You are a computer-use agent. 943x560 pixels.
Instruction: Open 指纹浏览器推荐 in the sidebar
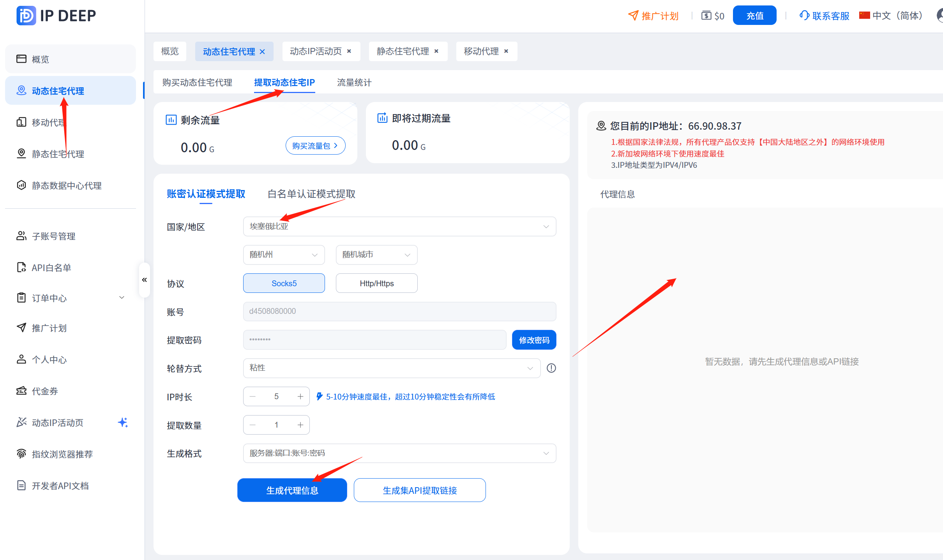coord(70,454)
